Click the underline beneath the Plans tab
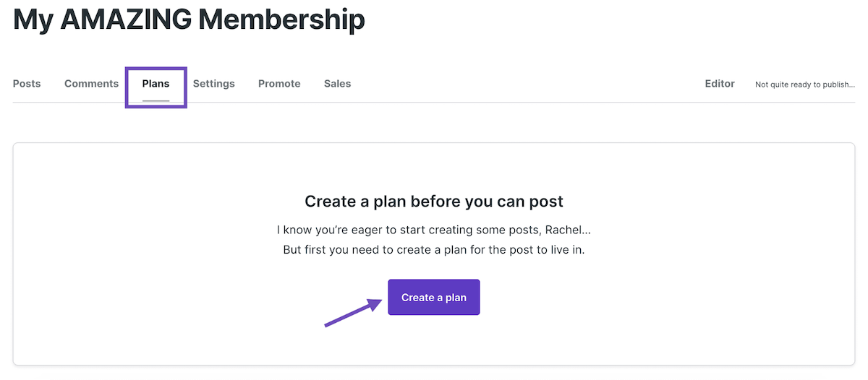The height and width of the screenshot is (380, 868). pyautogui.click(x=156, y=100)
